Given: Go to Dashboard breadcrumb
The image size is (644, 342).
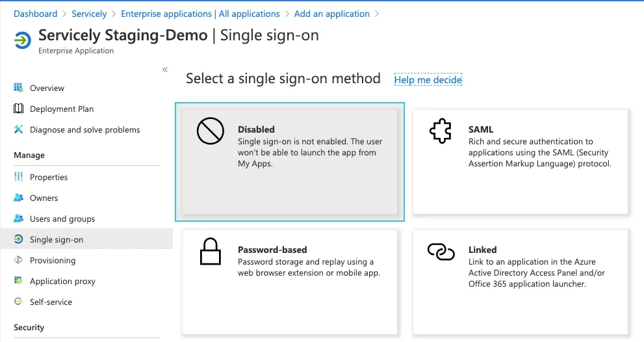Looking at the screenshot, I should (35, 14).
